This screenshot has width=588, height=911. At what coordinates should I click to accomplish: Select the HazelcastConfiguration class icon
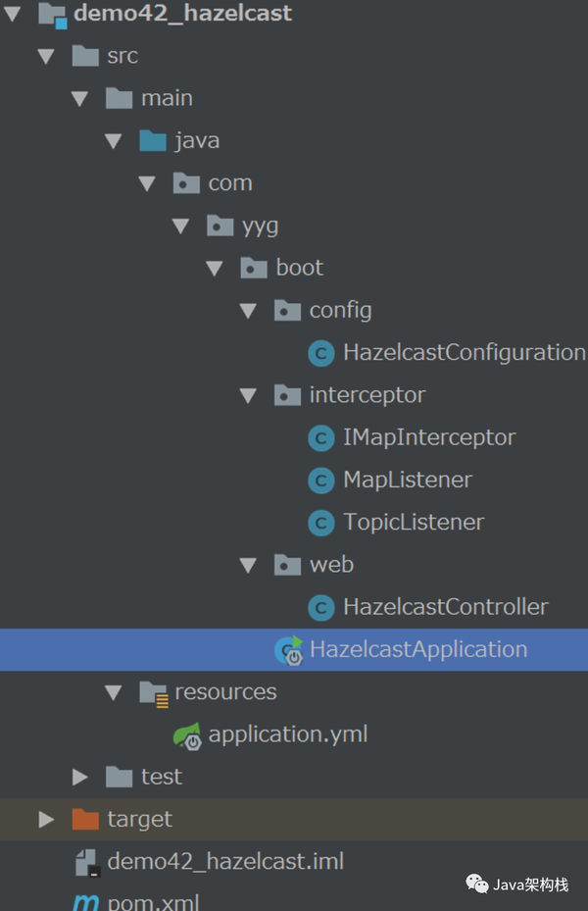pos(320,353)
